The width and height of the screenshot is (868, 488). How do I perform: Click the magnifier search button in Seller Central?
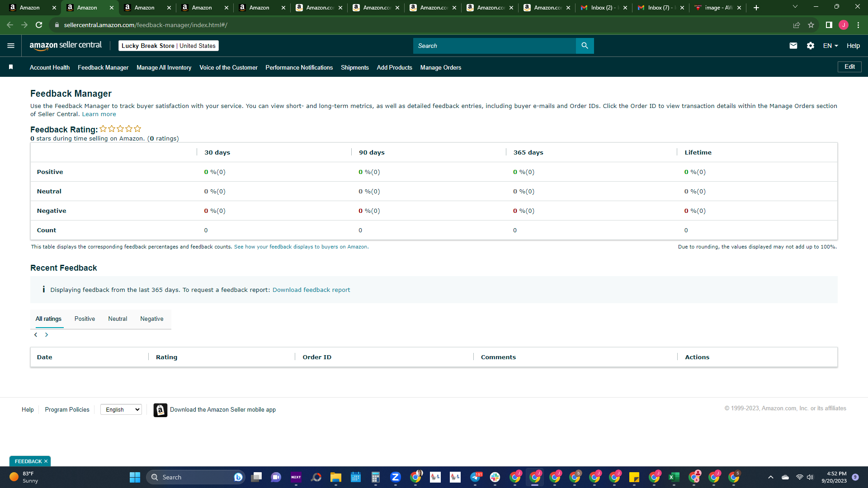click(x=585, y=46)
